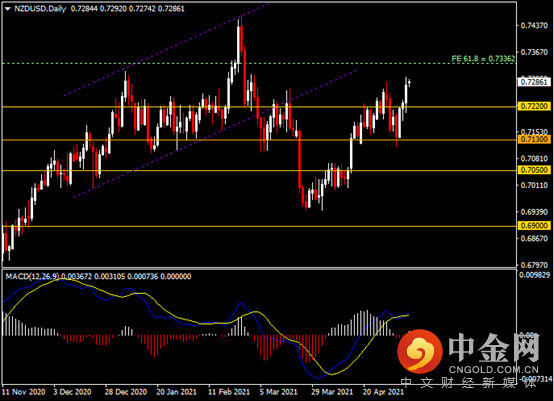
Task: Click the latest white candlestick near 0.72861
Action: (x=409, y=83)
